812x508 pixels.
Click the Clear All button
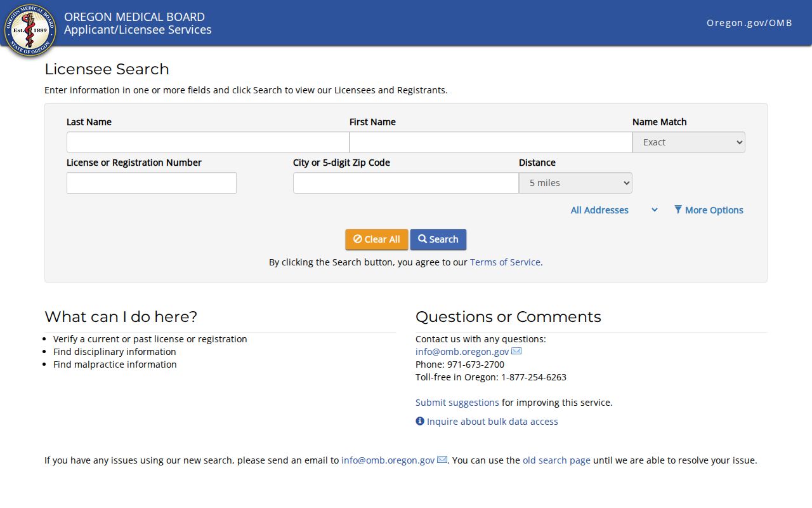click(x=377, y=239)
